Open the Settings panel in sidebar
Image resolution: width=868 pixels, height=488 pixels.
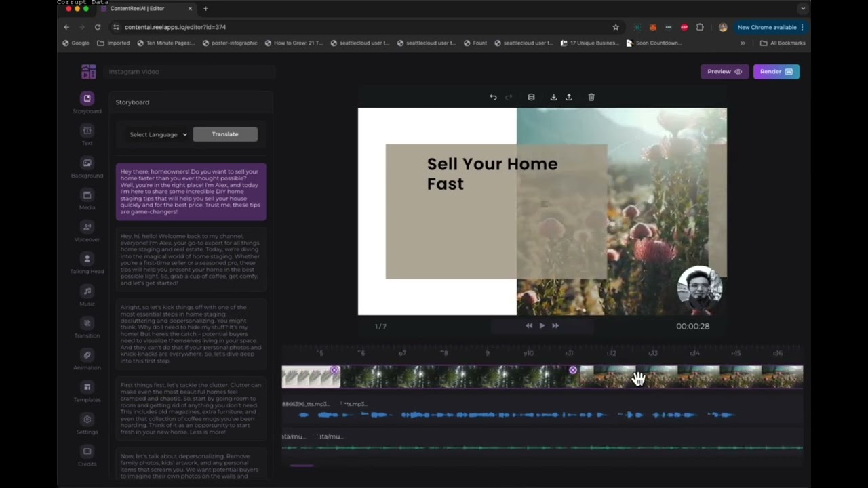87,424
